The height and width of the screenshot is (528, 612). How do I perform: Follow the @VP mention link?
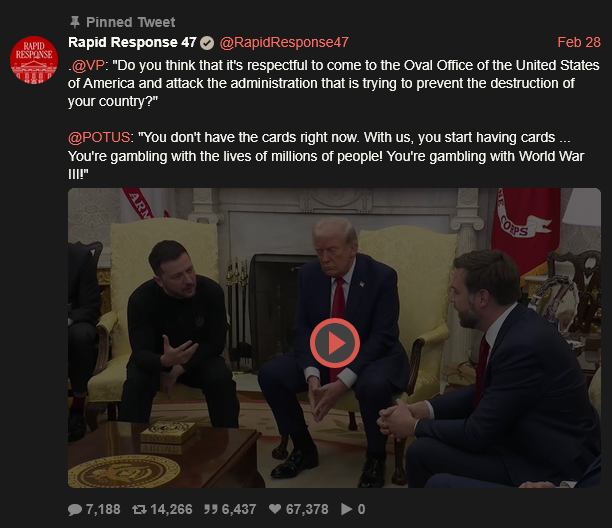(88, 65)
